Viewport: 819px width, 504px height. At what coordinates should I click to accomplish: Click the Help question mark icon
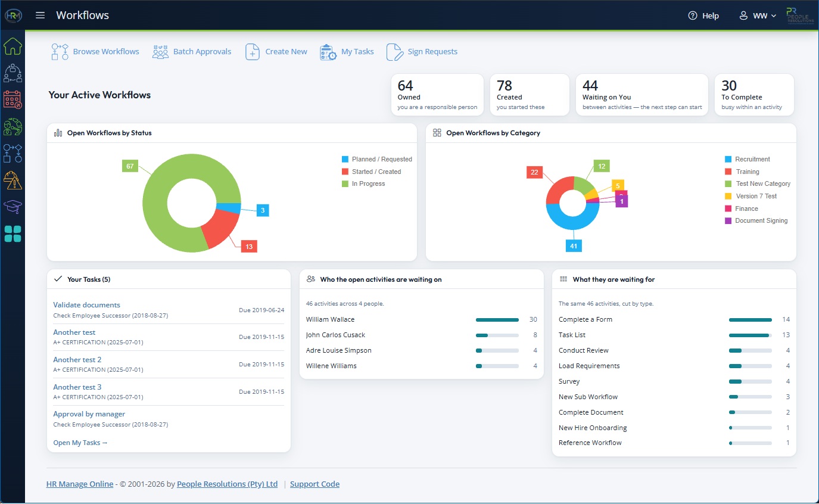[x=693, y=16]
